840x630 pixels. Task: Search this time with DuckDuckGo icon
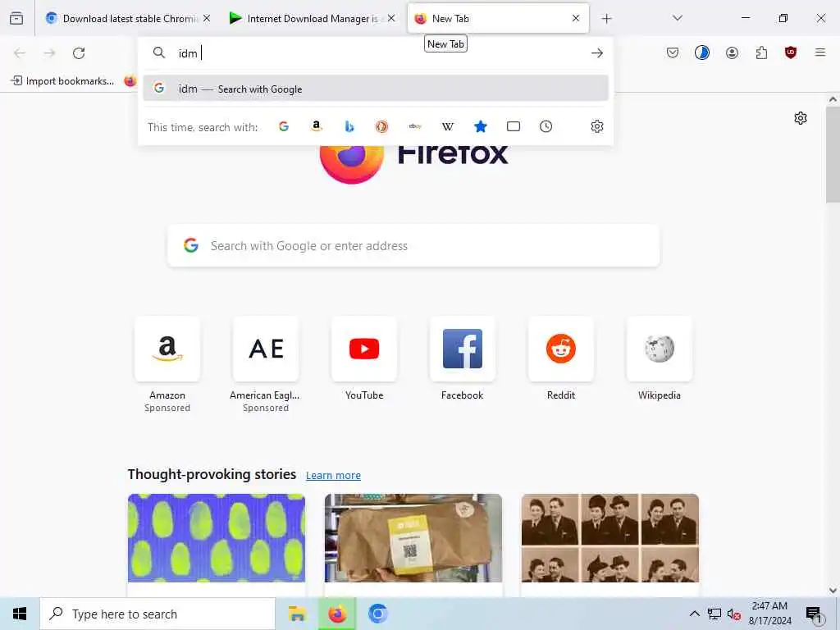381,126
